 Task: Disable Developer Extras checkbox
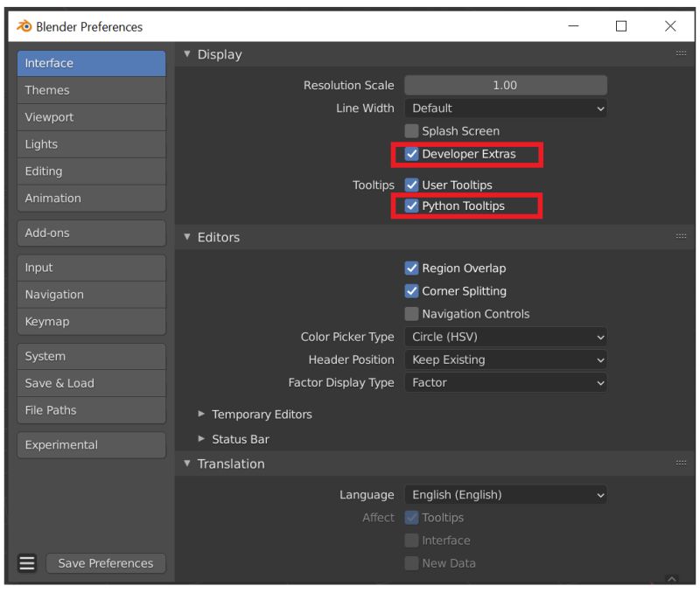[411, 154]
